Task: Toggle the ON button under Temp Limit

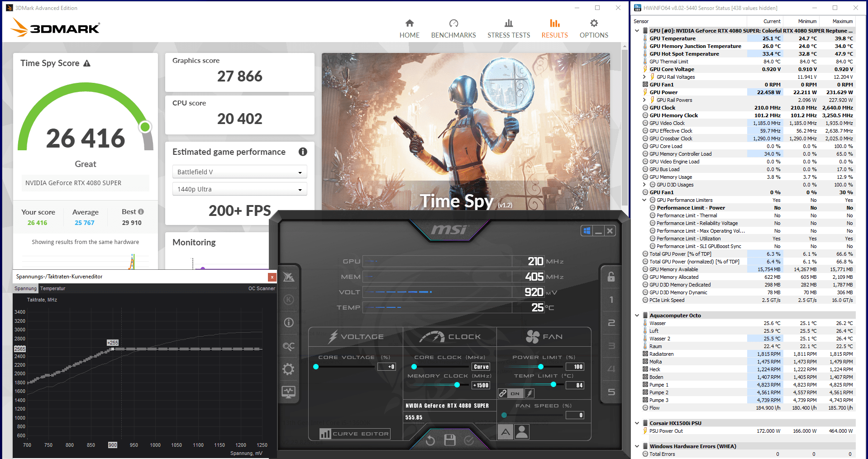Action: [x=515, y=393]
